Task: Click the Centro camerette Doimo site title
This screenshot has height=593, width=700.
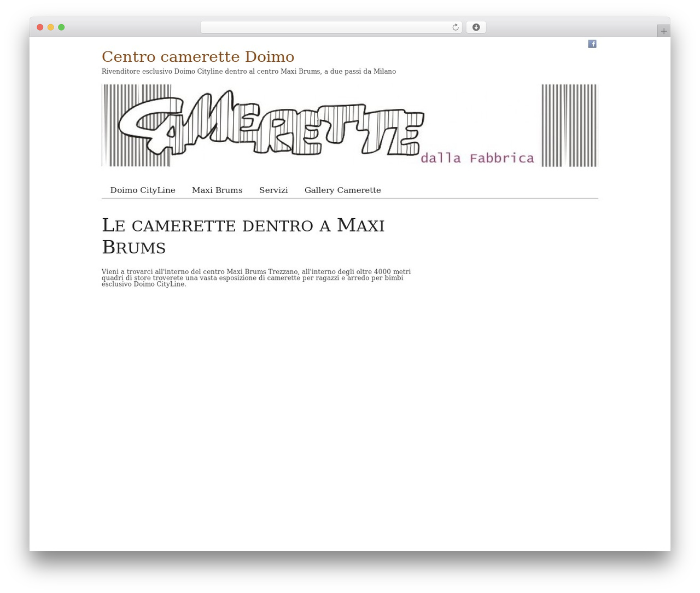Action: coord(198,57)
